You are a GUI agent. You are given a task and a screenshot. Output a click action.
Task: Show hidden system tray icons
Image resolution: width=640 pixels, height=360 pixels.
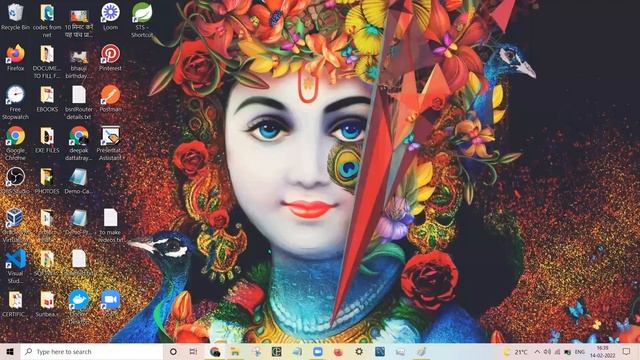tap(537, 351)
